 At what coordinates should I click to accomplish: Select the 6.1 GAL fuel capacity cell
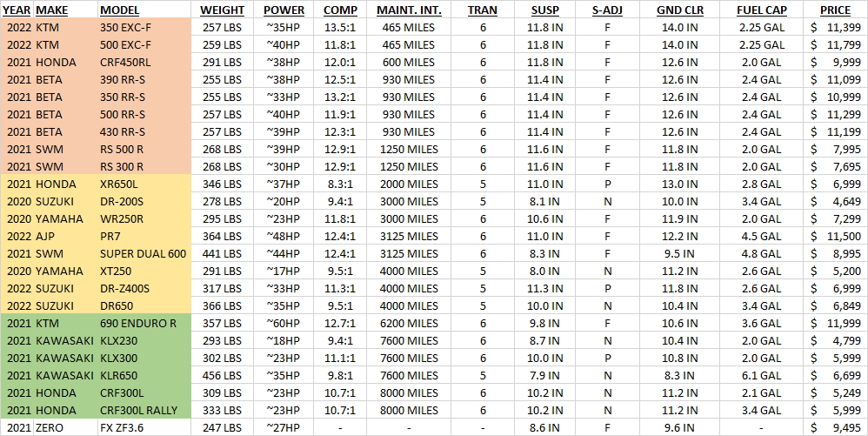758,376
